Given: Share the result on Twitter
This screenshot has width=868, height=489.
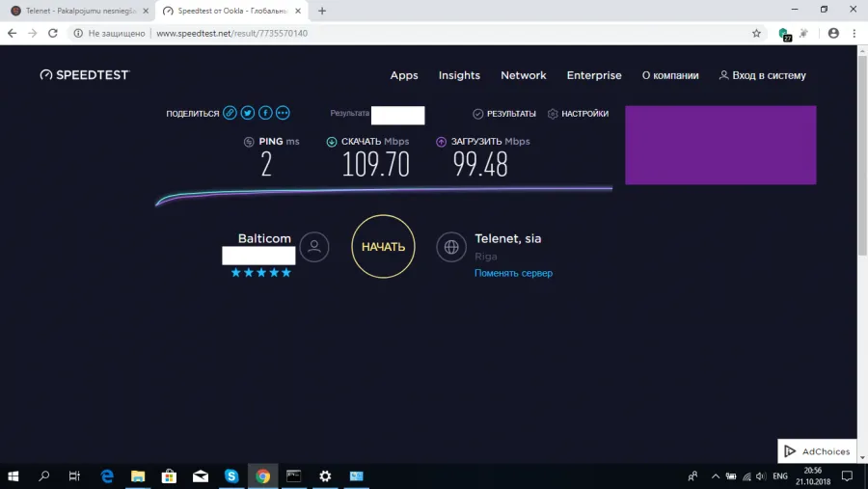Looking at the screenshot, I should (248, 113).
